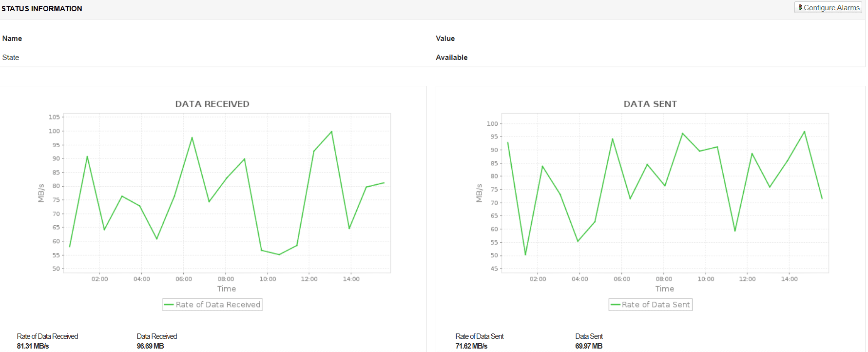
Task: Click the DATA SENT chart title
Action: [650, 104]
